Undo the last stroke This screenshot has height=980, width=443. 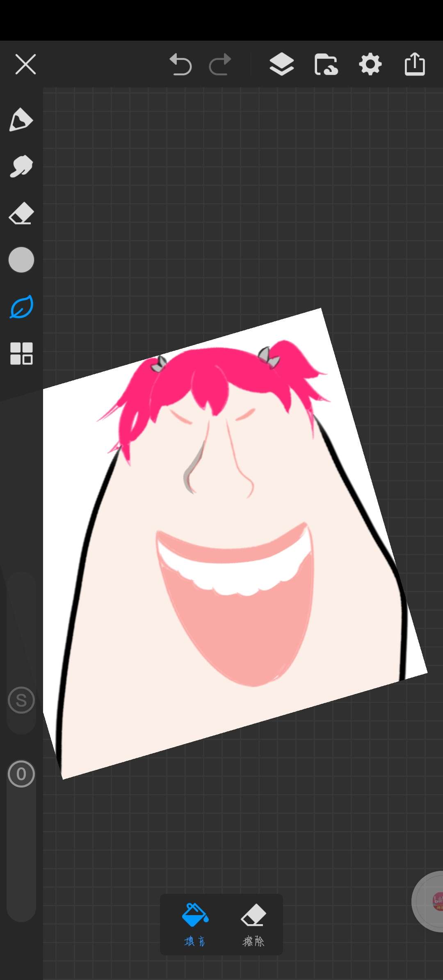[180, 64]
